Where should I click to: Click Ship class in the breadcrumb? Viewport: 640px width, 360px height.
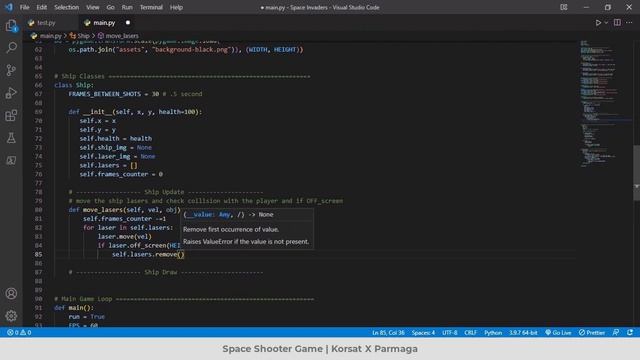click(83, 36)
